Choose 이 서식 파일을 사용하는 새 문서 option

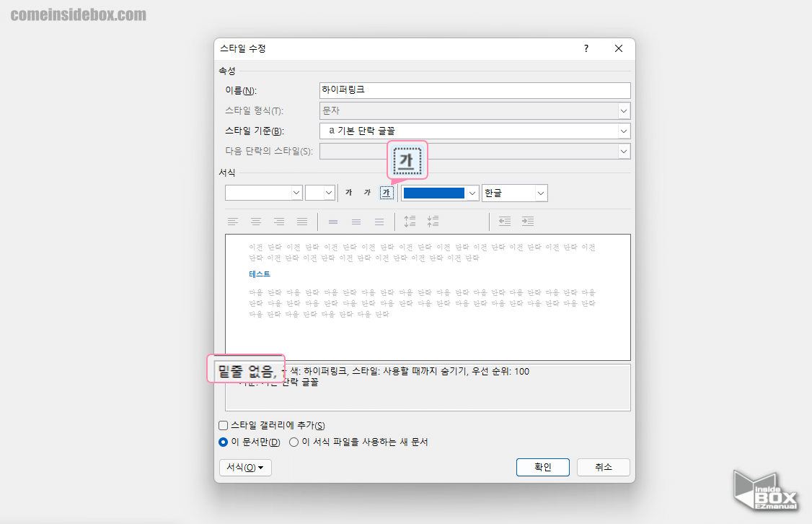294,442
